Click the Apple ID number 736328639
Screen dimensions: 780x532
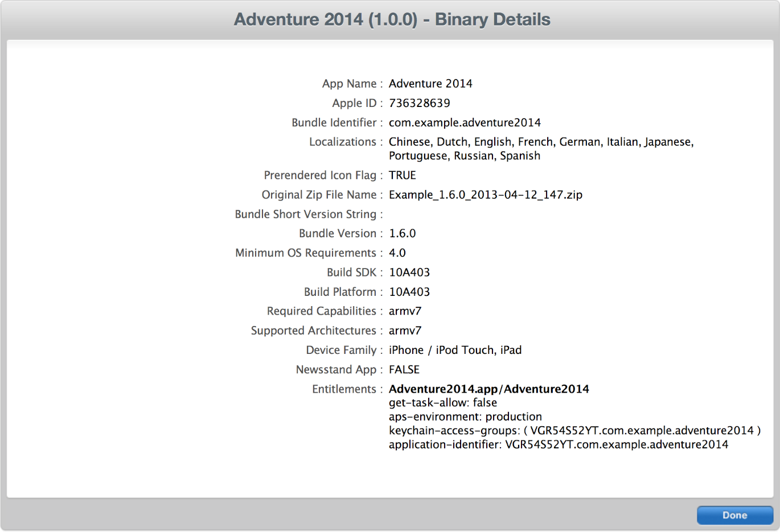coord(419,103)
